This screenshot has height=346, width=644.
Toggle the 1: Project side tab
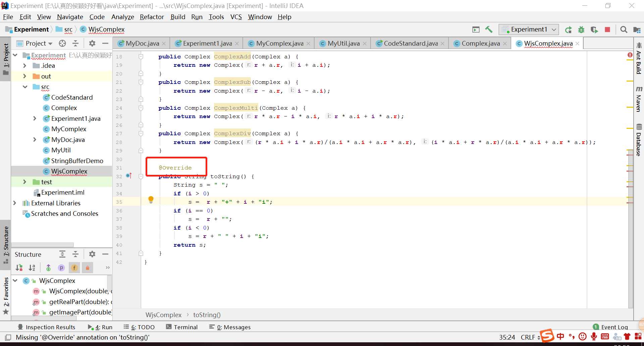point(6,59)
